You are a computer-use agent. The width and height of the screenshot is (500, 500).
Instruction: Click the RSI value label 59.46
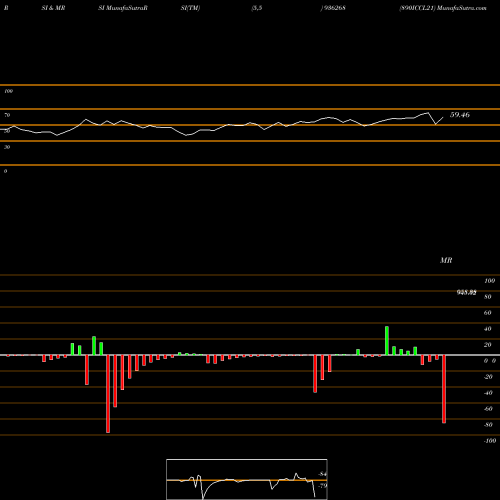460,115
